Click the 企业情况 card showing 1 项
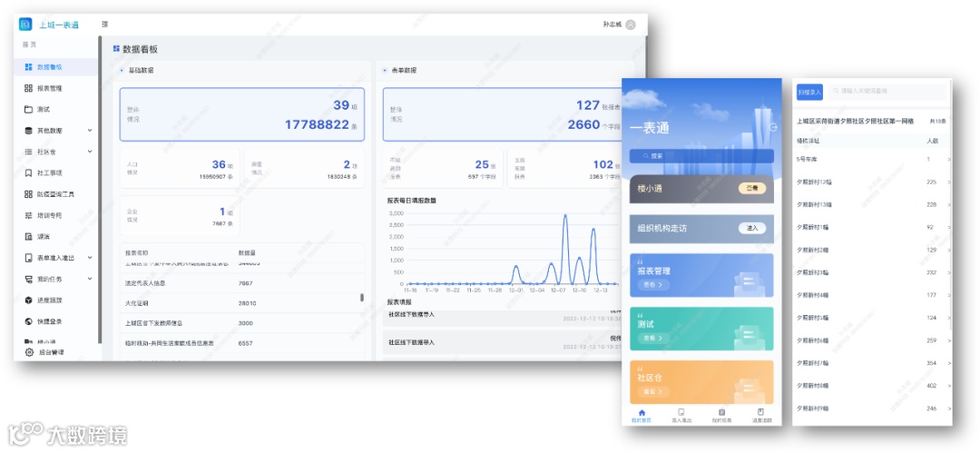 pyautogui.click(x=180, y=215)
